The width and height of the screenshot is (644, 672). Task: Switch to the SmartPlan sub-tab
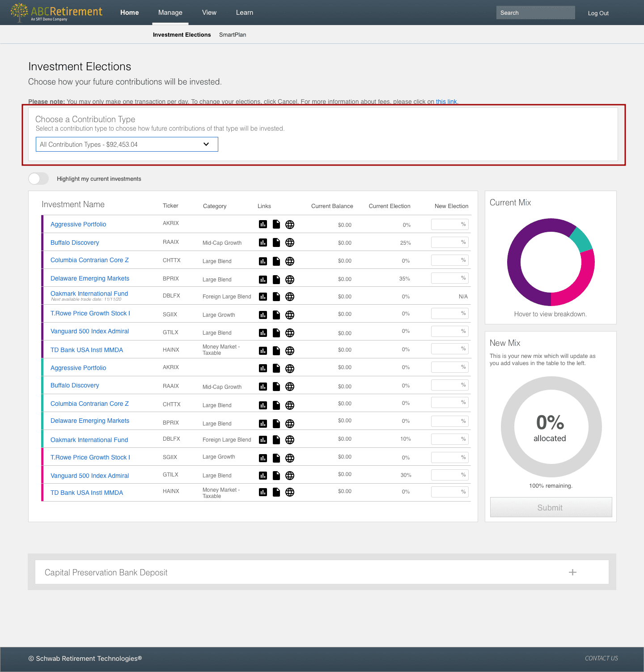click(233, 34)
